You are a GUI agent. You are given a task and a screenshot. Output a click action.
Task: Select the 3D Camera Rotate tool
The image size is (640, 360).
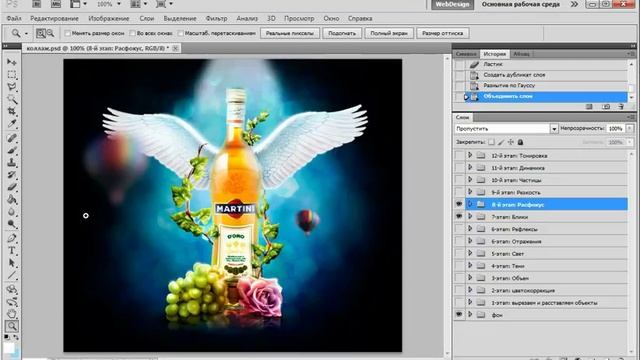11,302
